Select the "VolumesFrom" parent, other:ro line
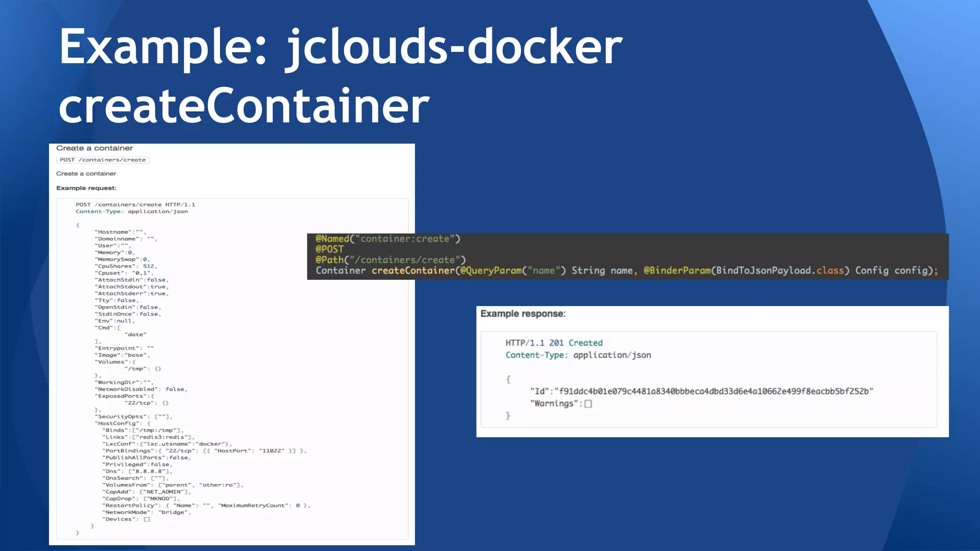The width and height of the screenshot is (980, 551). (173, 485)
